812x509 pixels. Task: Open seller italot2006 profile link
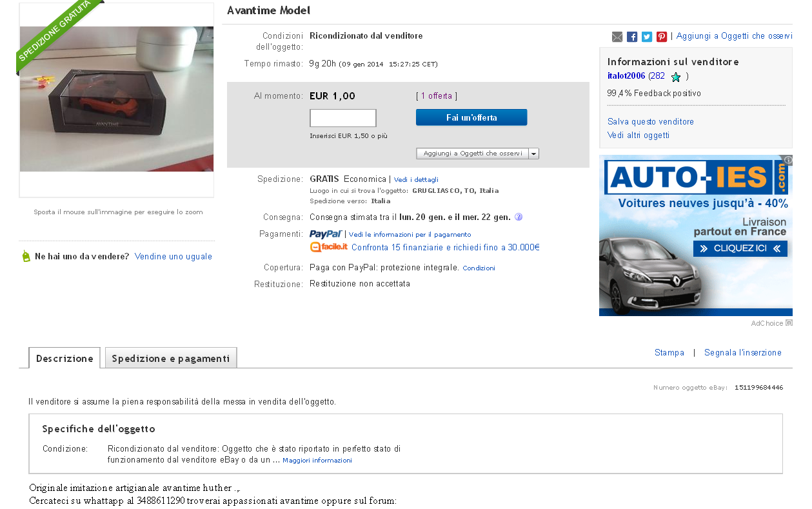pyautogui.click(x=626, y=76)
